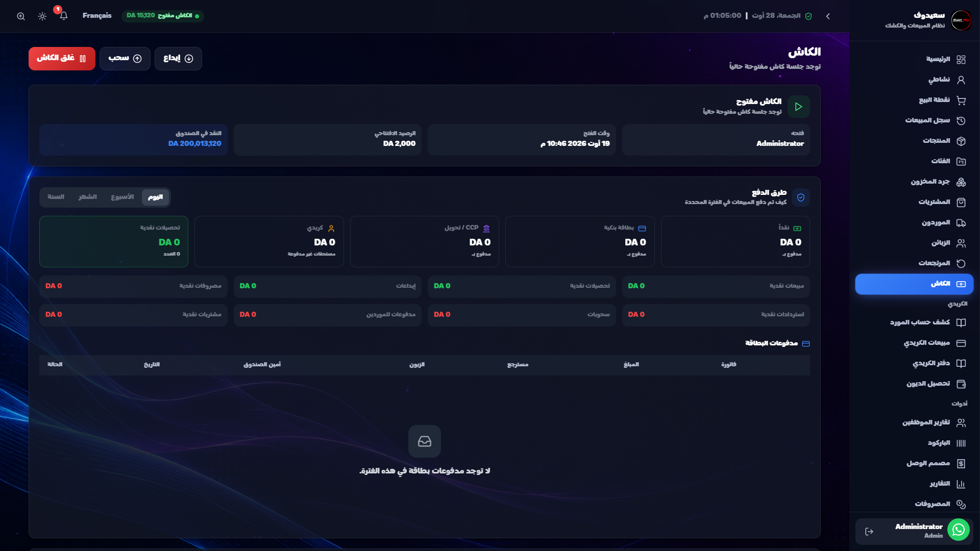Switch to the الأسبوع period tab
The width and height of the screenshot is (980, 551).
tap(122, 197)
